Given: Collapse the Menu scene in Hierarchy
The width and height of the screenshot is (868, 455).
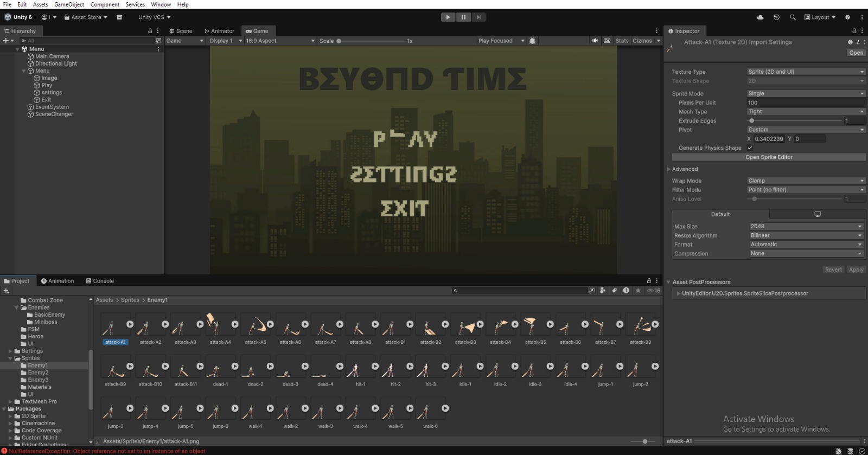Looking at the screenshot, I should tap(17, 49).
